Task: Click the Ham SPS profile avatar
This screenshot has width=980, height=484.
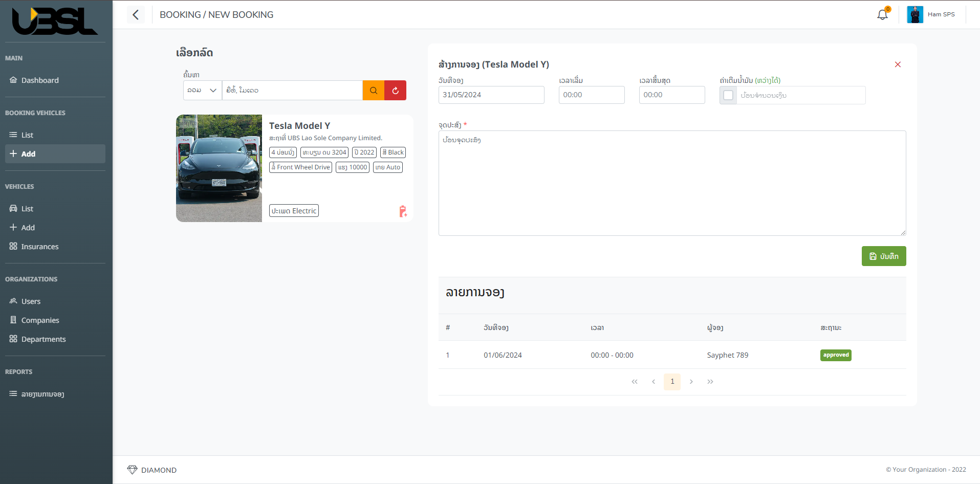Action: pyautogui.click(x=914, y=15)
